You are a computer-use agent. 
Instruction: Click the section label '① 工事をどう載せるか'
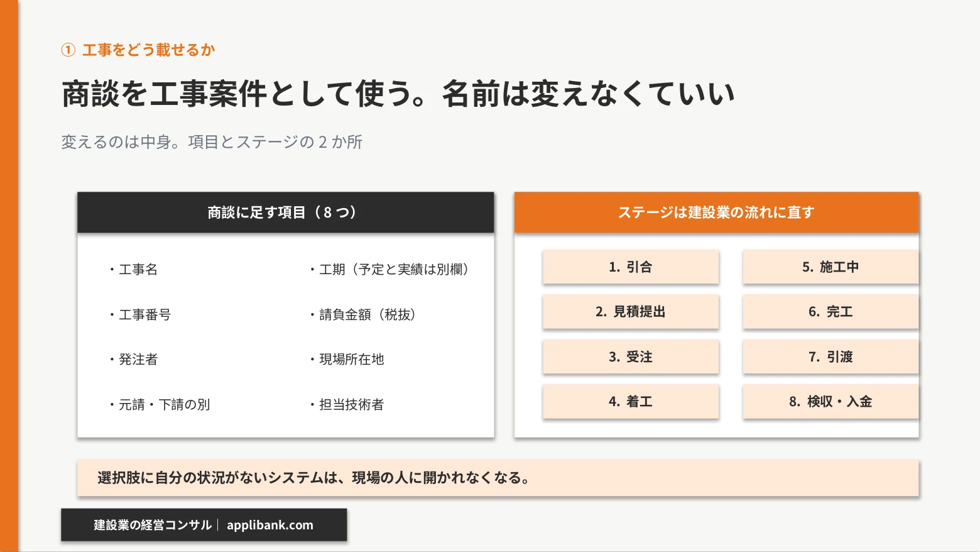(138, 50)
